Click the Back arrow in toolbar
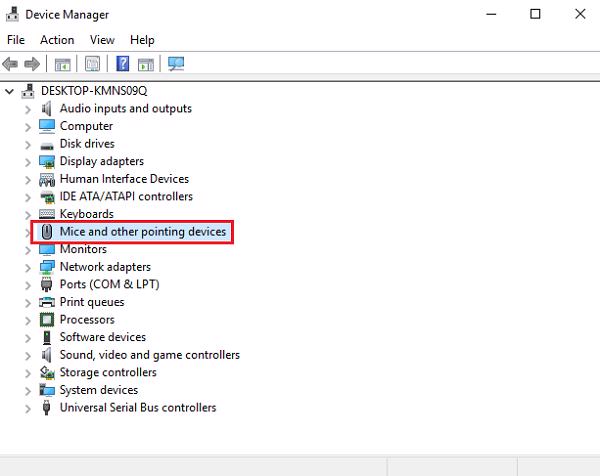The image size is (600, 476). click(x=12, y=65)
